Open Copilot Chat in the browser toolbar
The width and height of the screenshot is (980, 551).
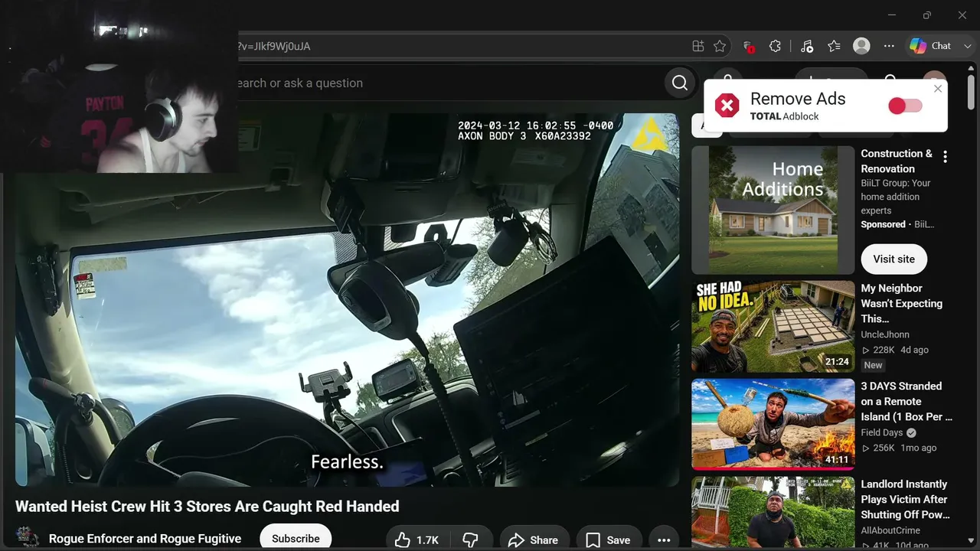929,46
